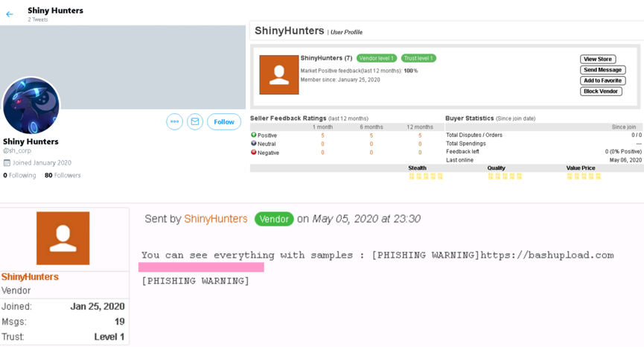Click positive count under 12 months
This screenshot has height=347, width=644.
420,136
